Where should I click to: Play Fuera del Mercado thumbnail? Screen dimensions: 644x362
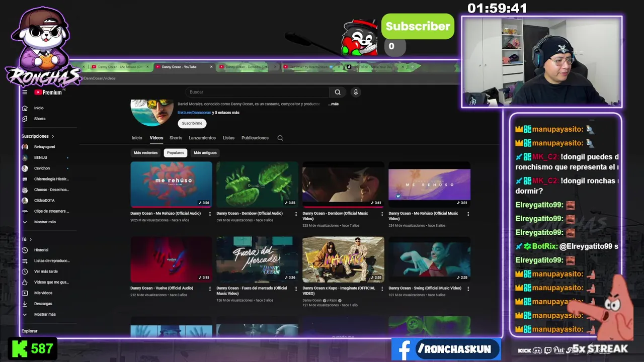tap(257, 259)
